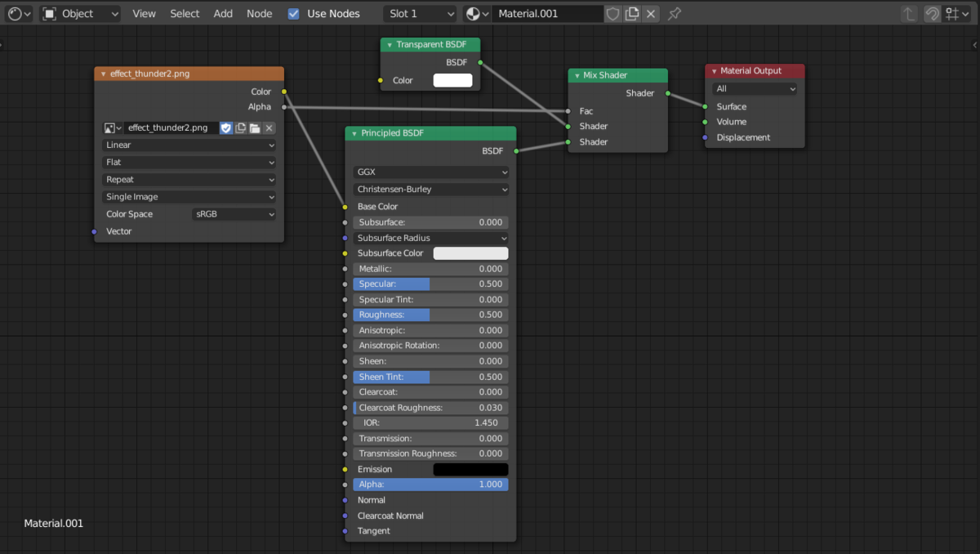980x554 pixels.
Task: Click the Alpha output socket of the image node
Action: pos(284,107)
